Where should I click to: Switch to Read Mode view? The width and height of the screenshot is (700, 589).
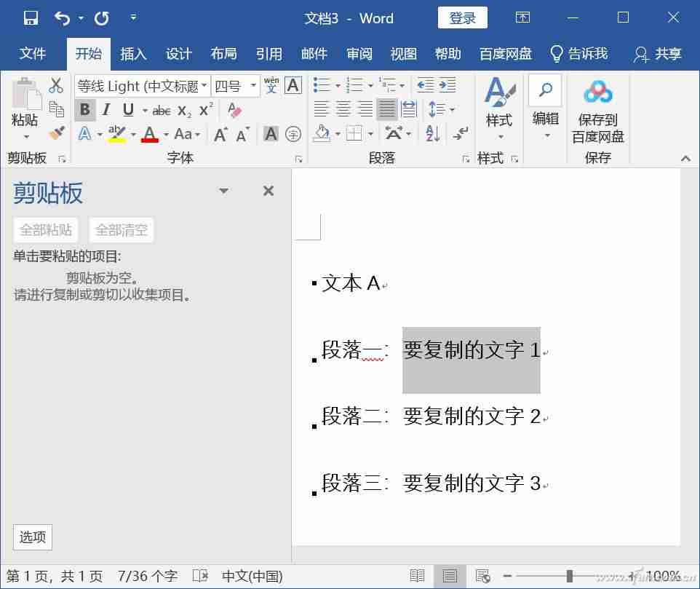[x=417, y=576]
